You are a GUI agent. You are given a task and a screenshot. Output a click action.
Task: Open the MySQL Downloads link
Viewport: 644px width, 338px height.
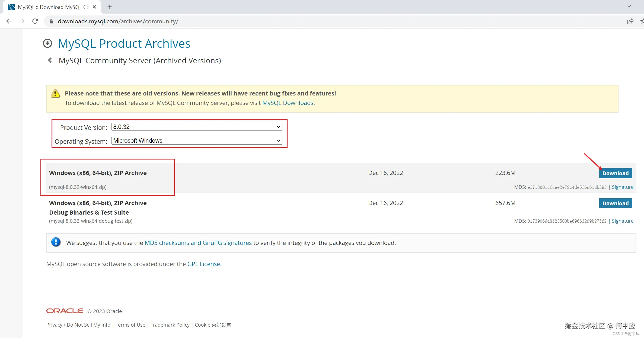coord(288,103)
